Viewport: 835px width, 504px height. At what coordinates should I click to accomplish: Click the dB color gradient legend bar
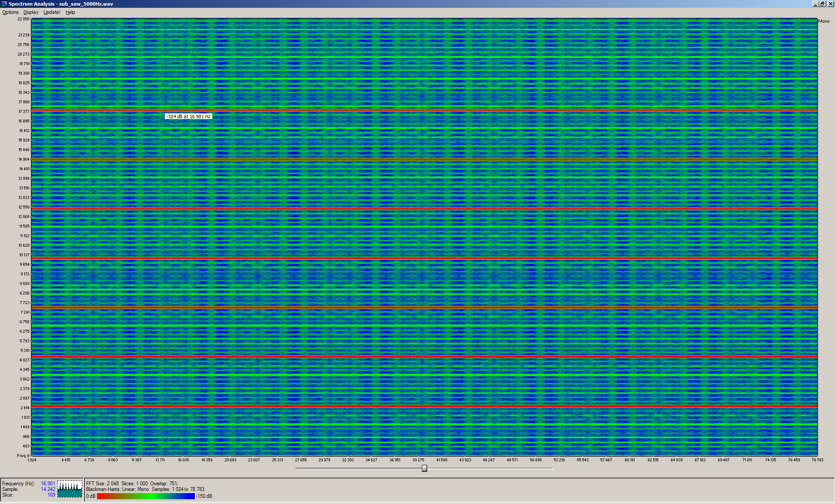coord(146,496)
